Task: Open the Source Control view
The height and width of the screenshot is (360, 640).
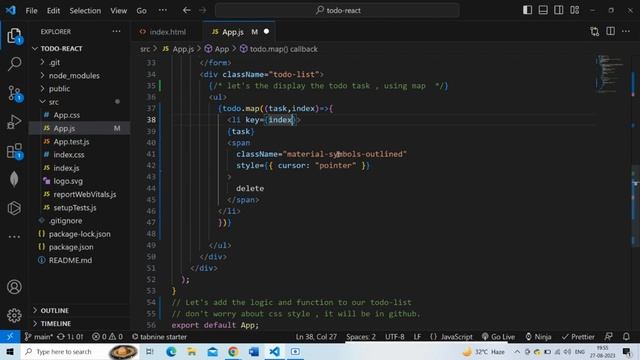Action: coord(14,93)
